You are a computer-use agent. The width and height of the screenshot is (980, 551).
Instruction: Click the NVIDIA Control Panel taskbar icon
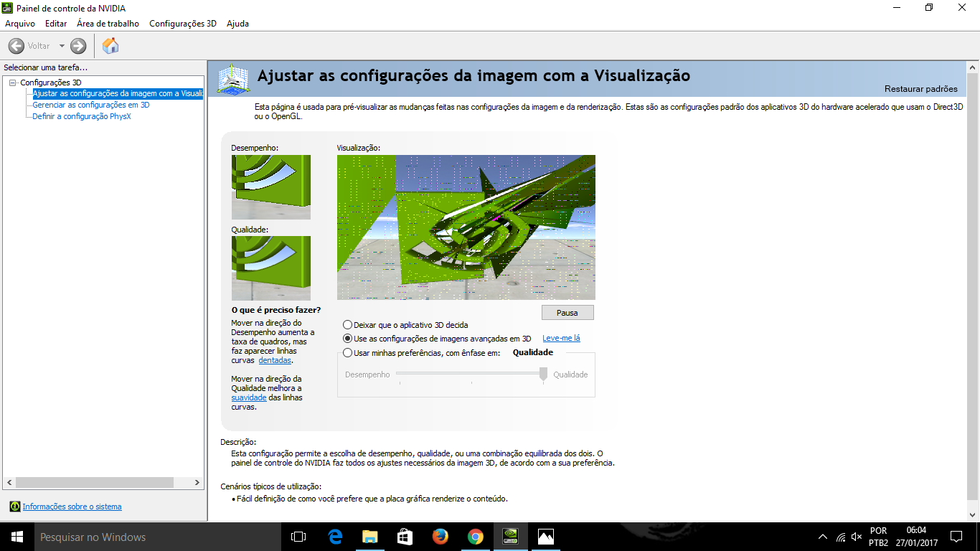511,537
